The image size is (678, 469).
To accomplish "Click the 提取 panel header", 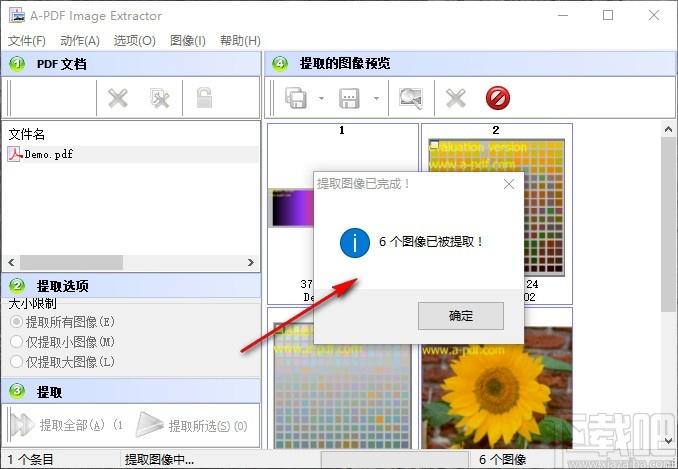I will [131, 392].
